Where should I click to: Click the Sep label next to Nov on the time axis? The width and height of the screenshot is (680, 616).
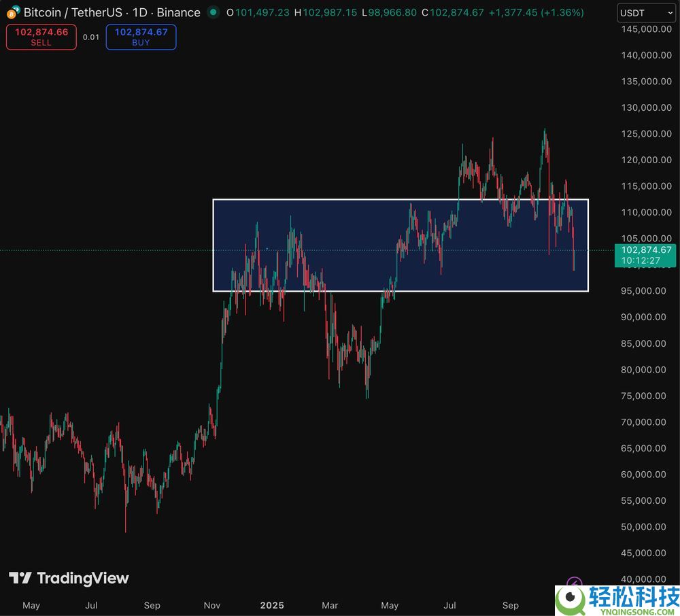(152, 606)
